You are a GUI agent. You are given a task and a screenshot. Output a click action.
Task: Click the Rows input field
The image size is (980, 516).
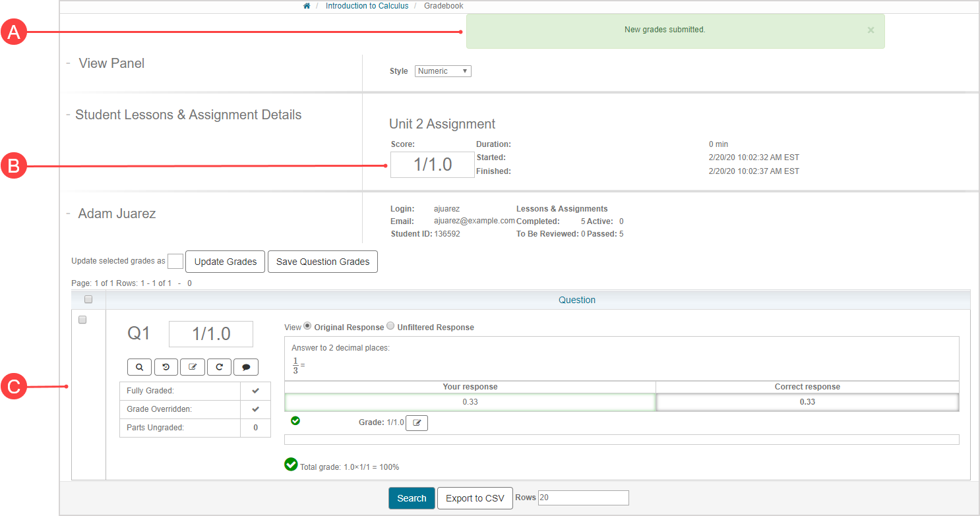583,498
